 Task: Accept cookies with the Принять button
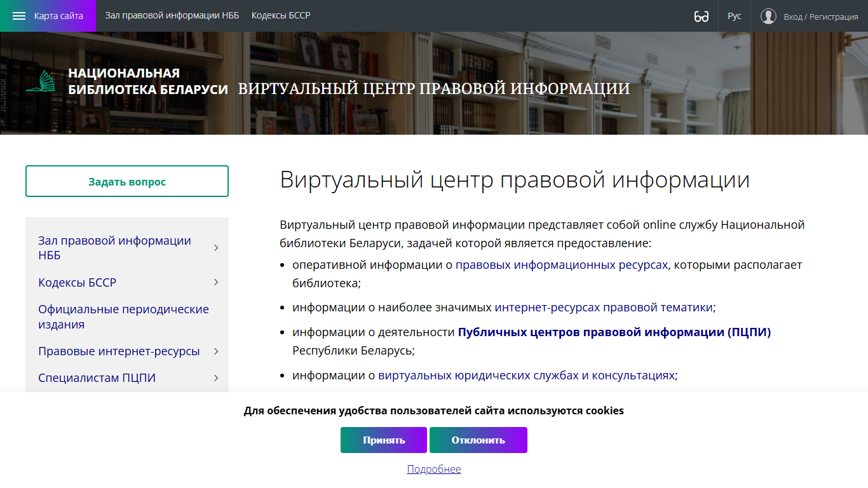point(384,440)
